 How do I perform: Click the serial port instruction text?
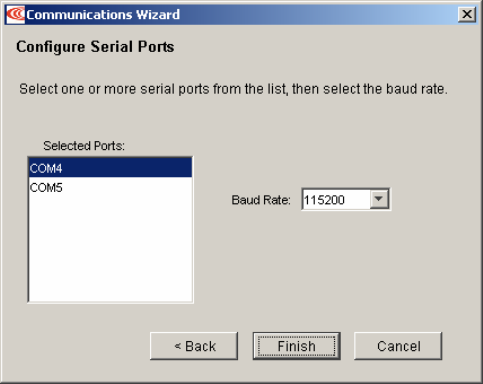(233, 89)
